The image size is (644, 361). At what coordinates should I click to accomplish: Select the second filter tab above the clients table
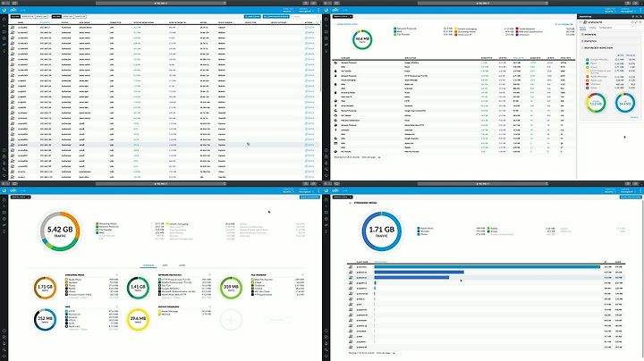[x=28, y=16]
